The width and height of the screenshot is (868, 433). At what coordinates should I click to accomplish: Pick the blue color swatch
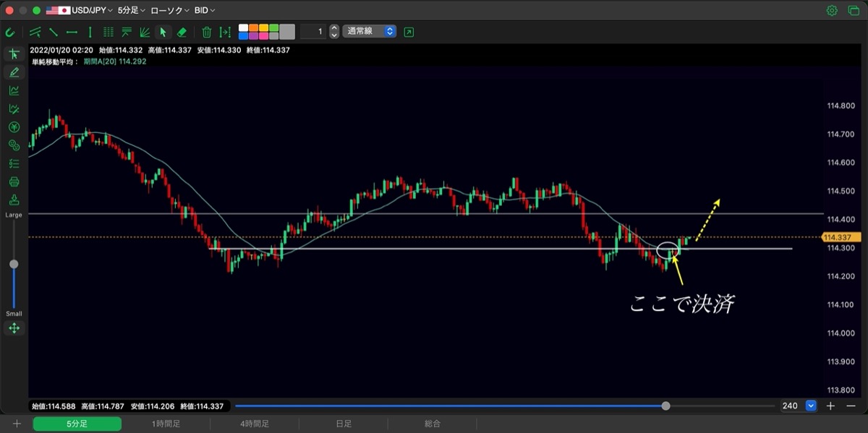(x=243, y=35)
